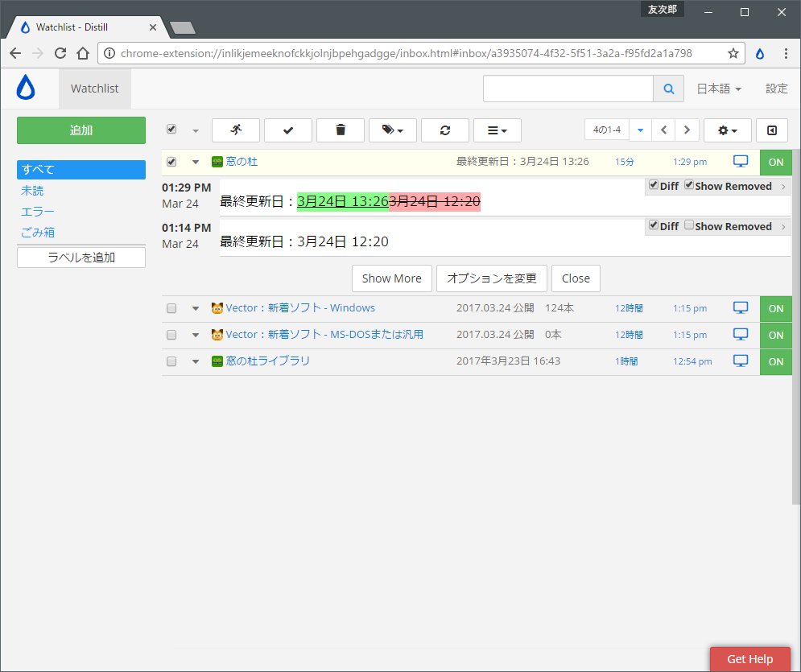Expand the 01:14 PM diff entry chevron
801x672 pixels.
pos(783,227)
